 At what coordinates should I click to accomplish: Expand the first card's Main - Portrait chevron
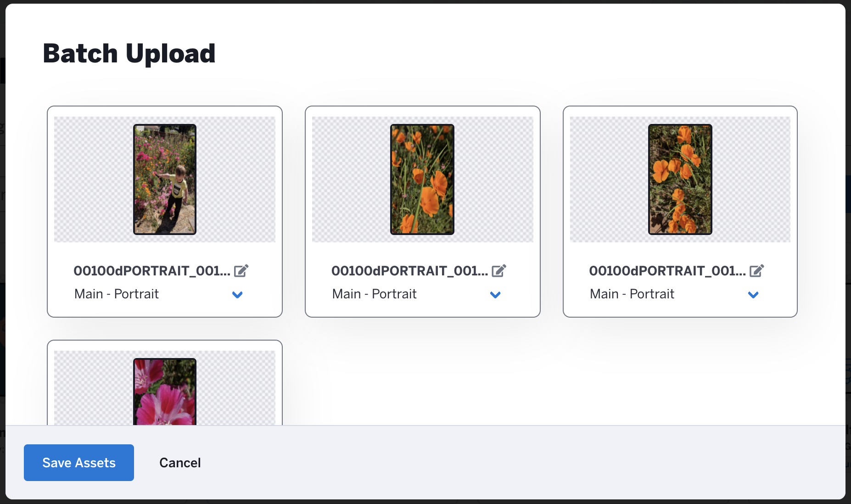[237, 295]
